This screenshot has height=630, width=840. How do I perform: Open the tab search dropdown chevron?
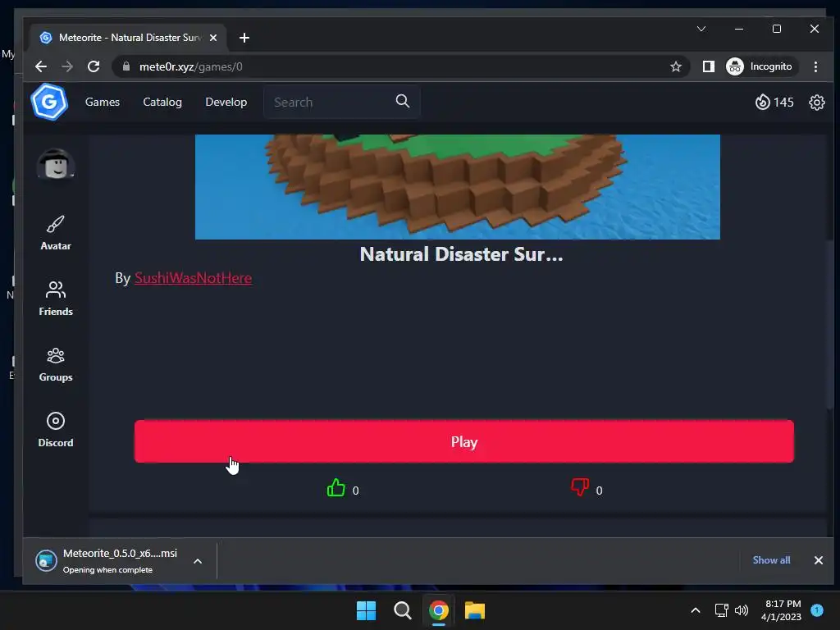(701, 29)
